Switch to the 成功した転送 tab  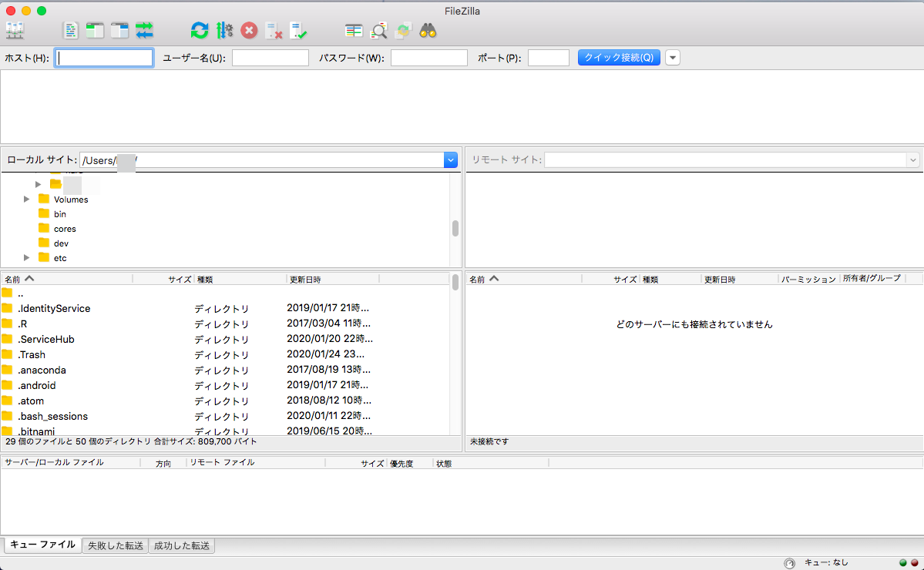pos(182,546)
